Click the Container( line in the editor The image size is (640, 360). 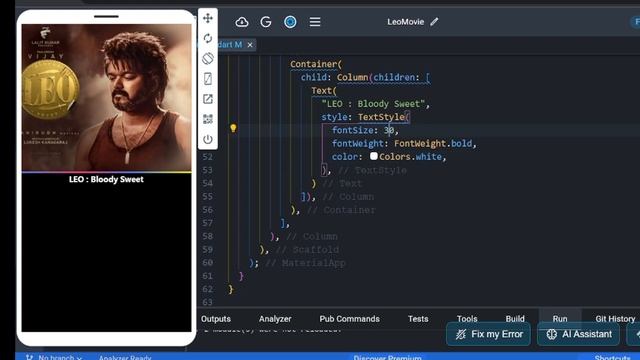316,64
